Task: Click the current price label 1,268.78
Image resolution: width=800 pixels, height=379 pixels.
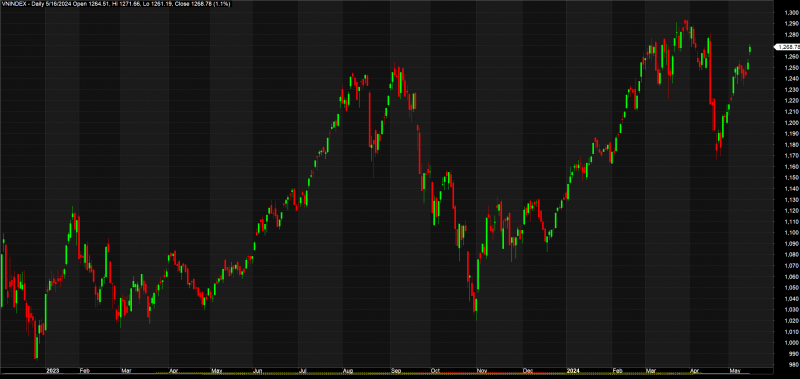Action: pyautogui.click(x=787, y=47)
